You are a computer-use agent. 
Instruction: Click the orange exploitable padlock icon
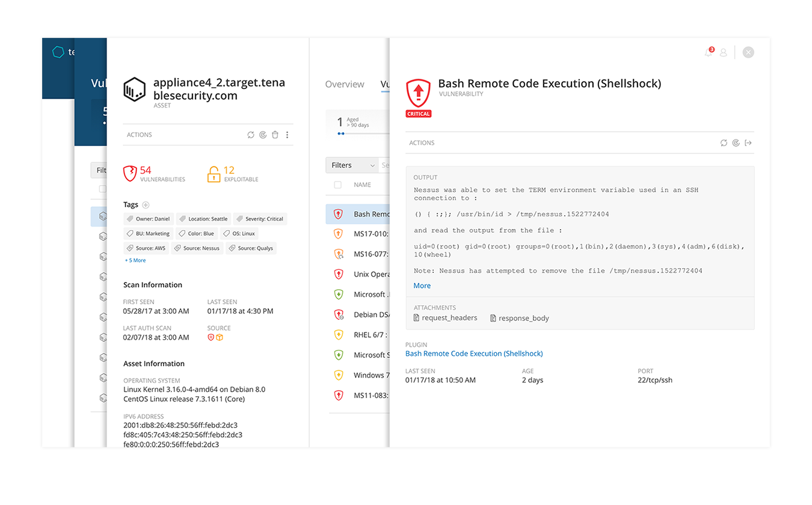coord(214,174)
